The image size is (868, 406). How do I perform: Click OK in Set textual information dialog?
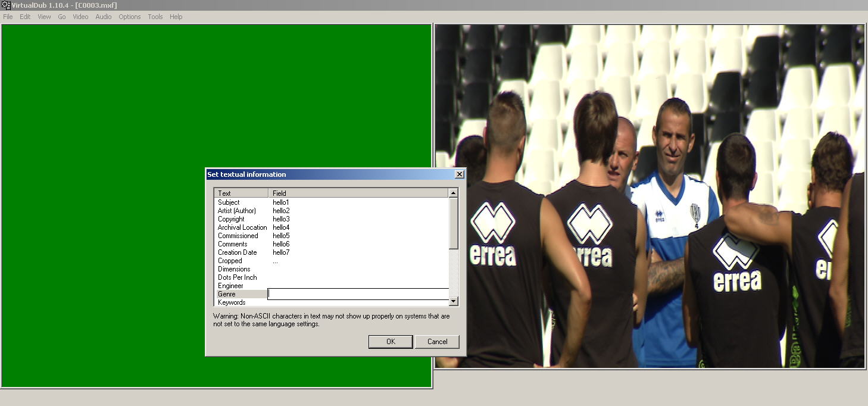(391, 342)
